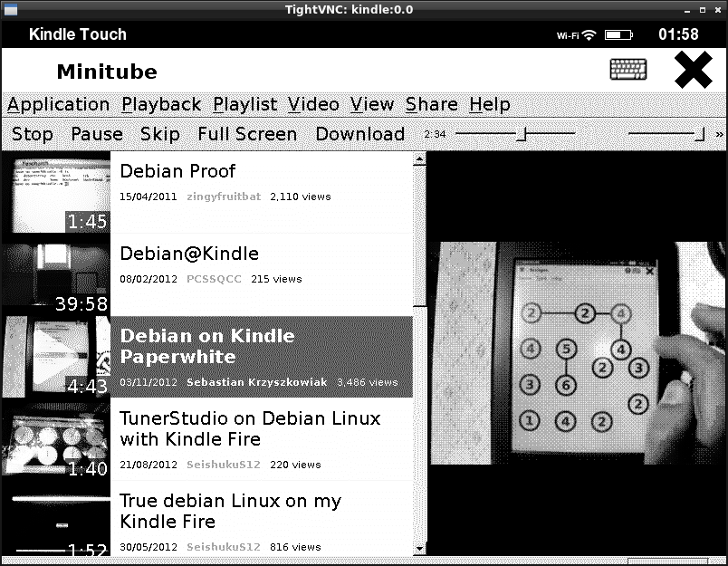Open PCSSQCC channel link
This screenshot has width=728, height=566.
[x=214, y=279]
